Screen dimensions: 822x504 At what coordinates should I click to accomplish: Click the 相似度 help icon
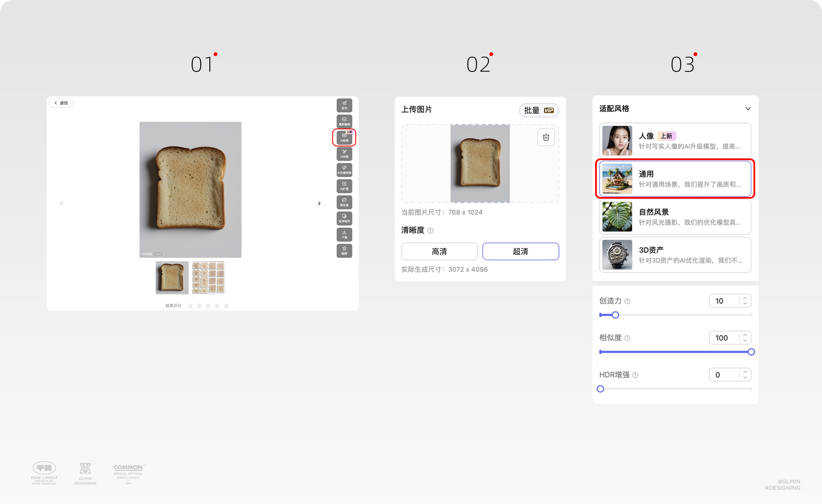tap(627, 338)
